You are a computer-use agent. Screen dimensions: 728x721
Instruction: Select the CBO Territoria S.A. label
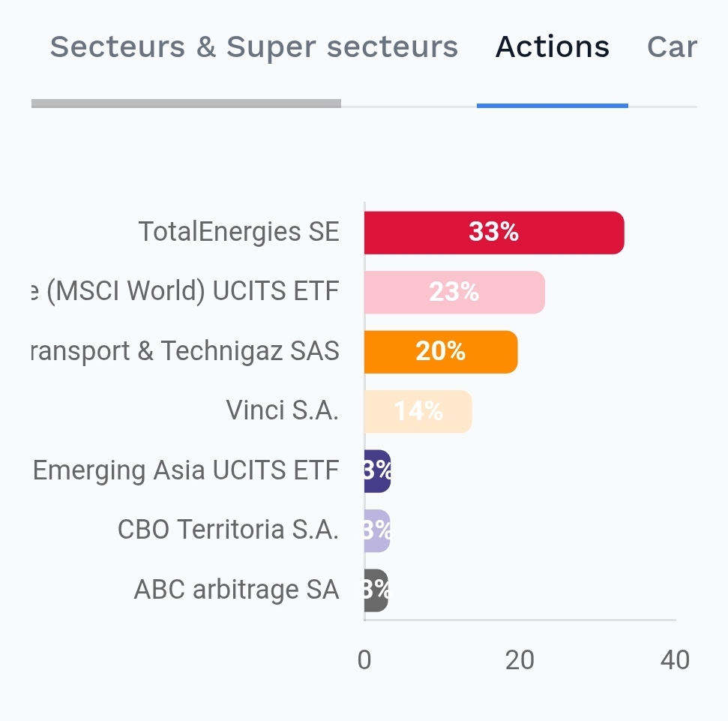click(228, 530)
